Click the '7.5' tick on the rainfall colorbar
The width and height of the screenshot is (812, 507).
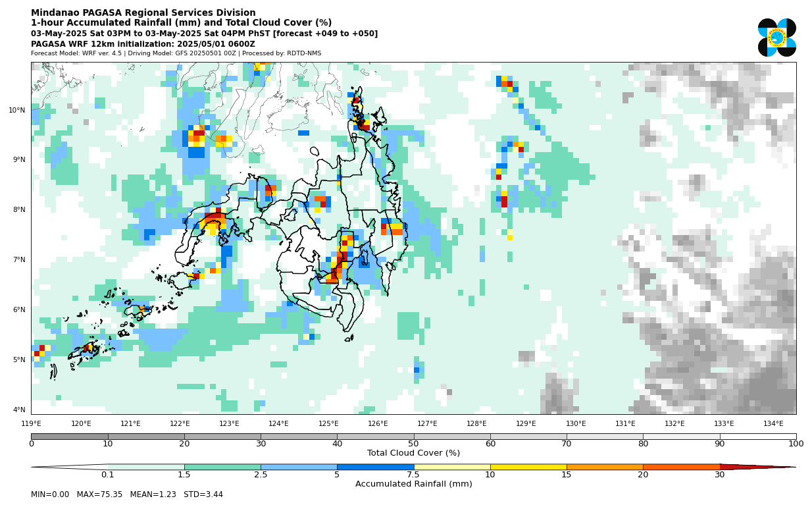point(413,475)
